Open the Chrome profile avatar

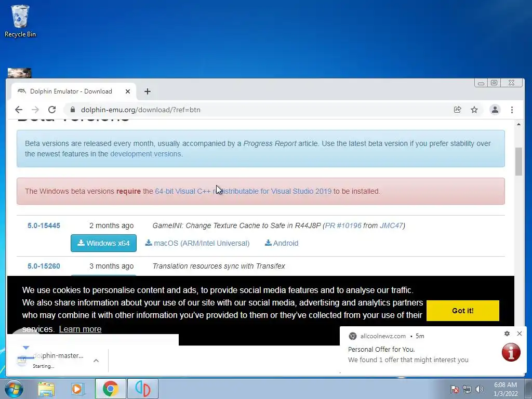point(495,110)
